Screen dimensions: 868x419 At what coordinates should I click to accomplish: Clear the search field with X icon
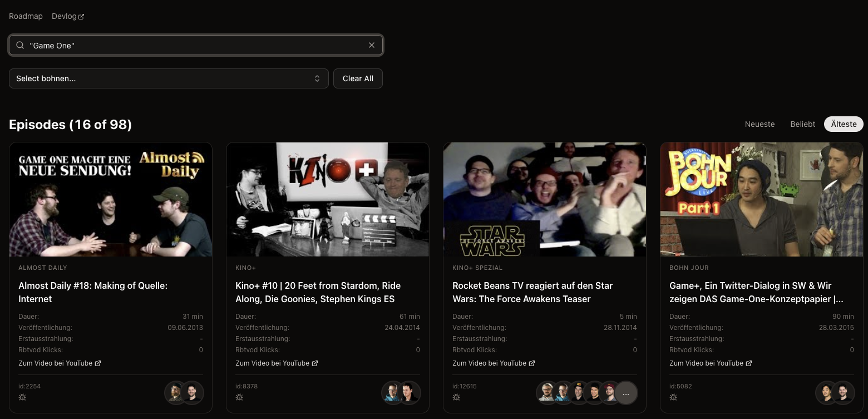pos(372,45)
